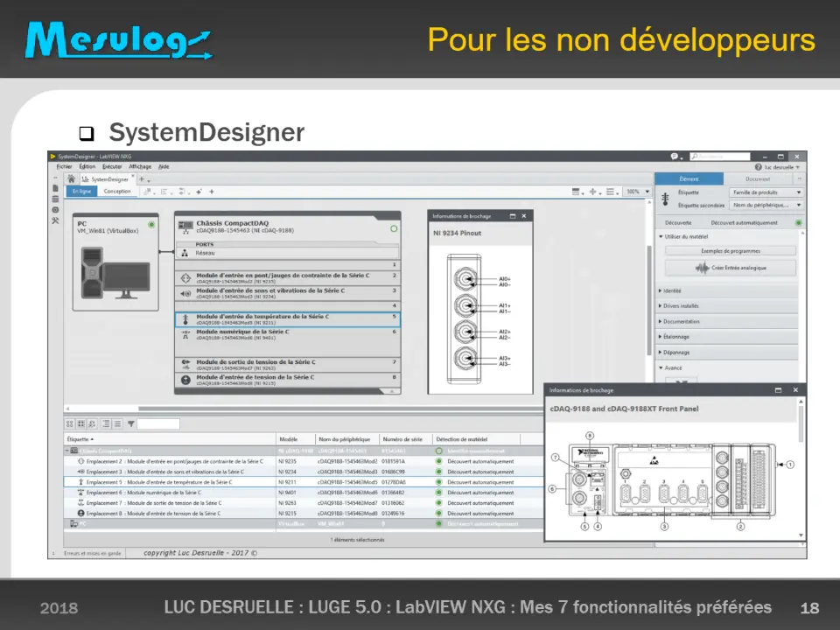This screenshot has height=630, width=840.
Task: Switch to En ligne mode
Action: coord(82,192)
